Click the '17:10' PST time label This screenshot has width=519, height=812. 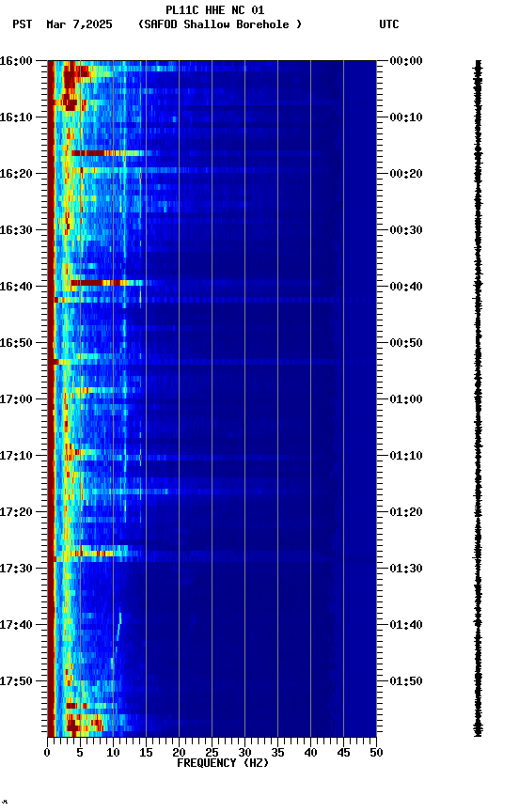pyautogui.click(x=16, y=456)
